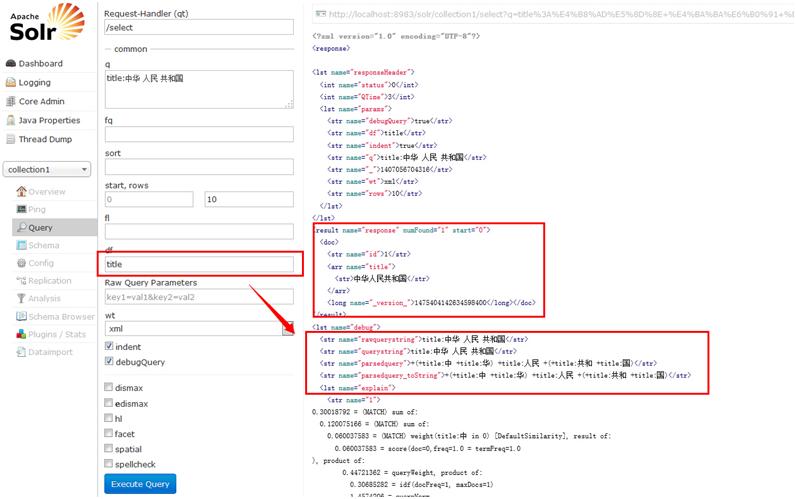
Task: Click the Query magnifier icon
Action: (x=21, y=227)
